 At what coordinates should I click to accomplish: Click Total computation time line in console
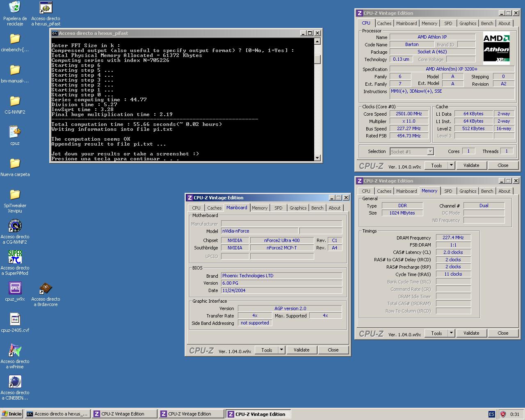(137, 124)
